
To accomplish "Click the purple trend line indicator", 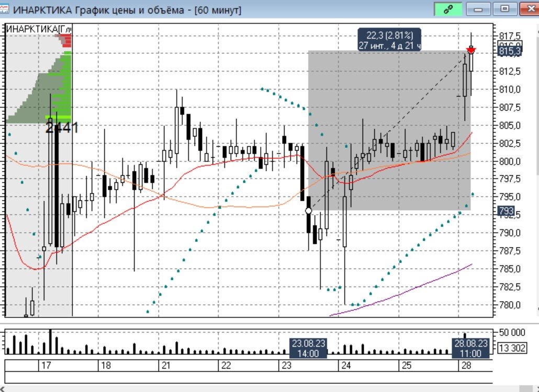I will point(401,294).
